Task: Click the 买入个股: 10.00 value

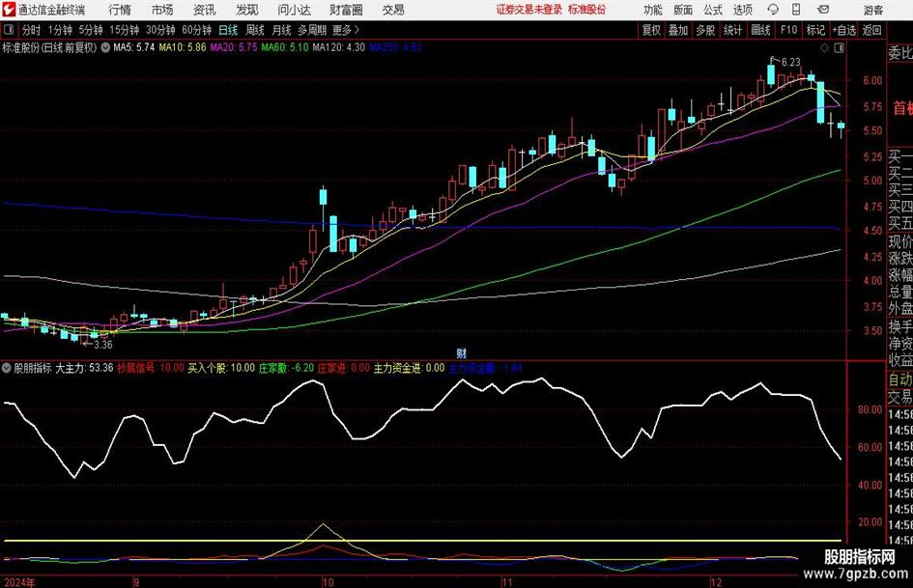Action: pyautogui.click(x=221, y=368)
